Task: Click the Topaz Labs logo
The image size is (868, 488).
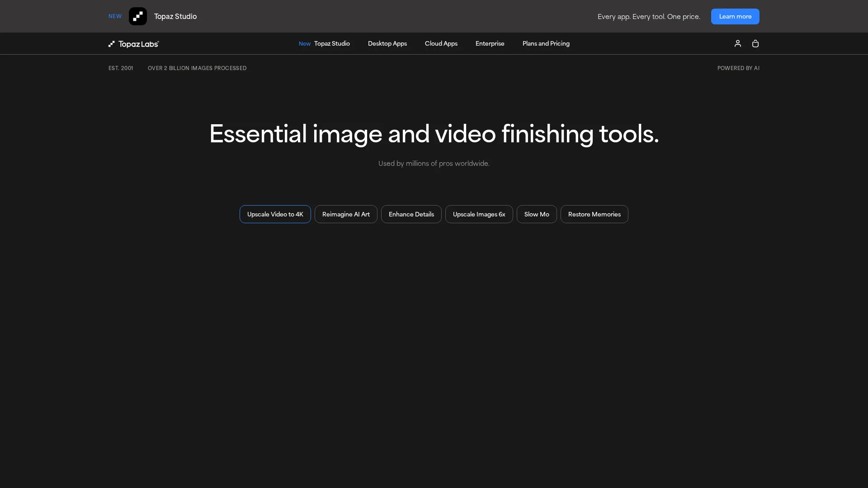Action: click(134, 44)
